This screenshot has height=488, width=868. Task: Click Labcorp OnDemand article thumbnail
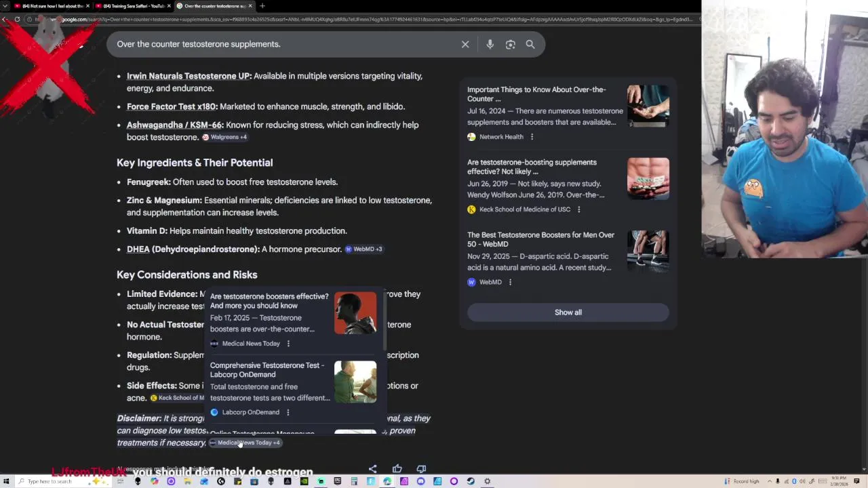[355, 382]
